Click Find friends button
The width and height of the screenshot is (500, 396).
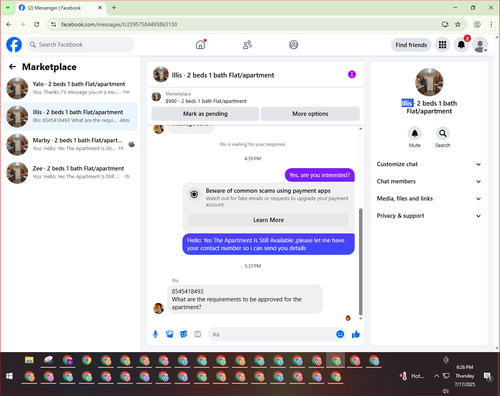pyautogui.click(x=411, y=45)
